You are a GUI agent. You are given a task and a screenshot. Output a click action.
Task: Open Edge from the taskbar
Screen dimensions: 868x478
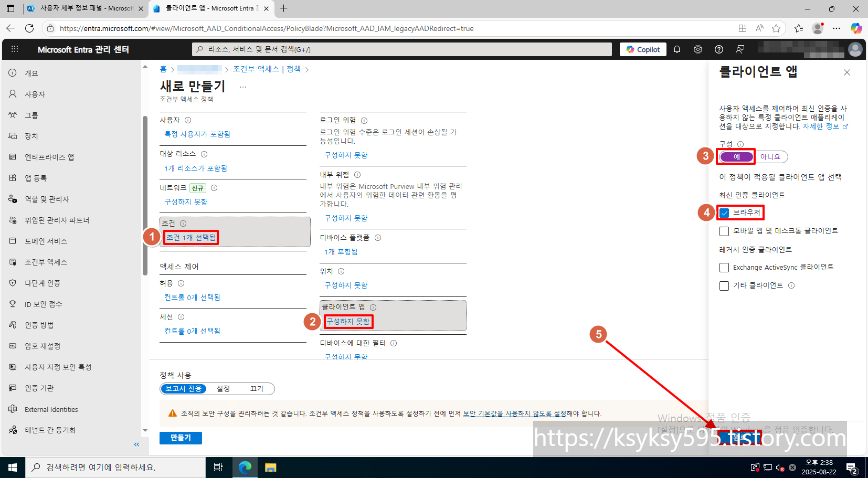pos(245,467)
